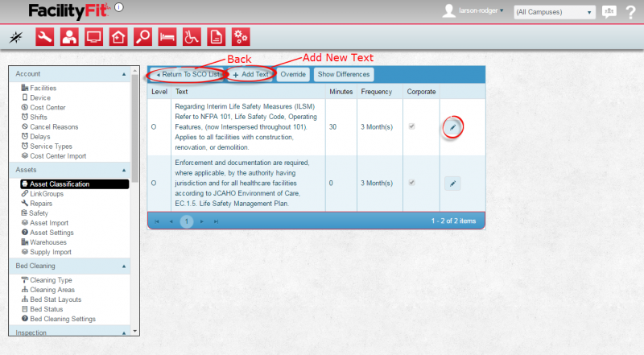Open the wheelchair transport module icon

coord(192,36)
